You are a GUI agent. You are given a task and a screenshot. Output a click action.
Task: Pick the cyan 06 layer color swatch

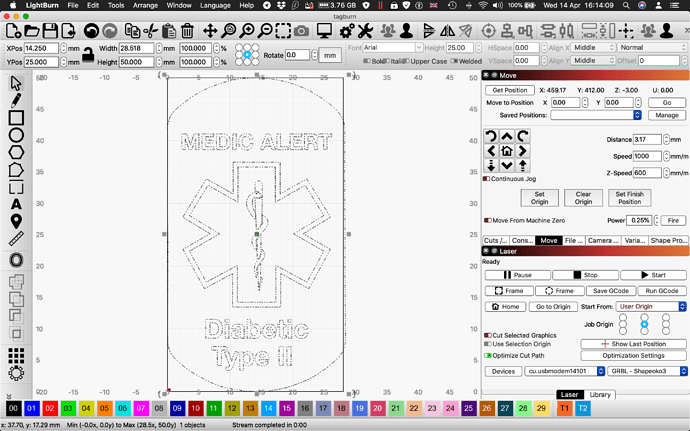click(122, 408)
